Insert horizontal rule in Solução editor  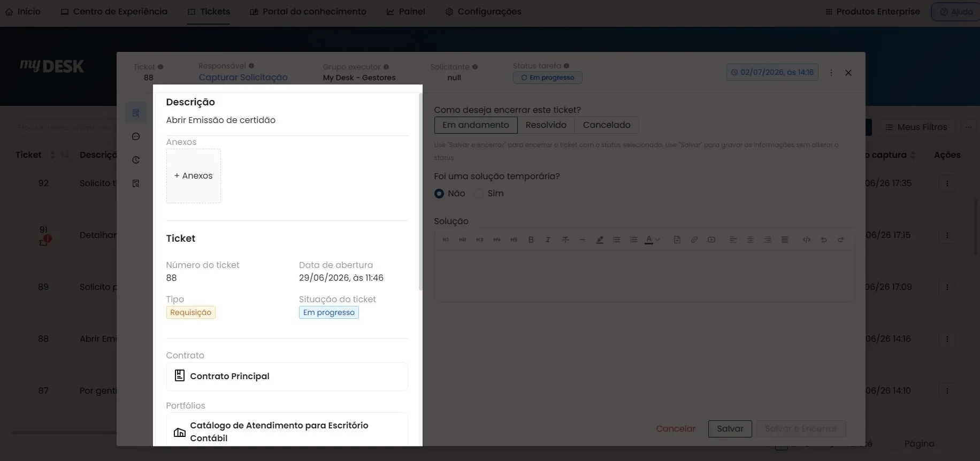click(582, 240)
